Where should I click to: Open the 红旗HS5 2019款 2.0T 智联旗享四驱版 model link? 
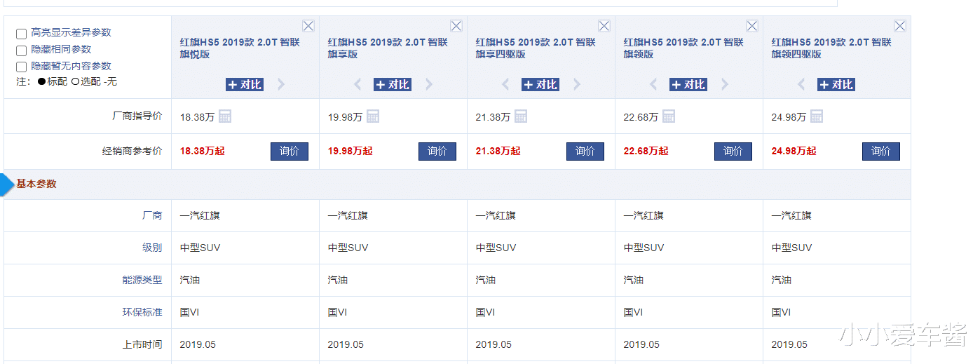click(x=536, y=48)
